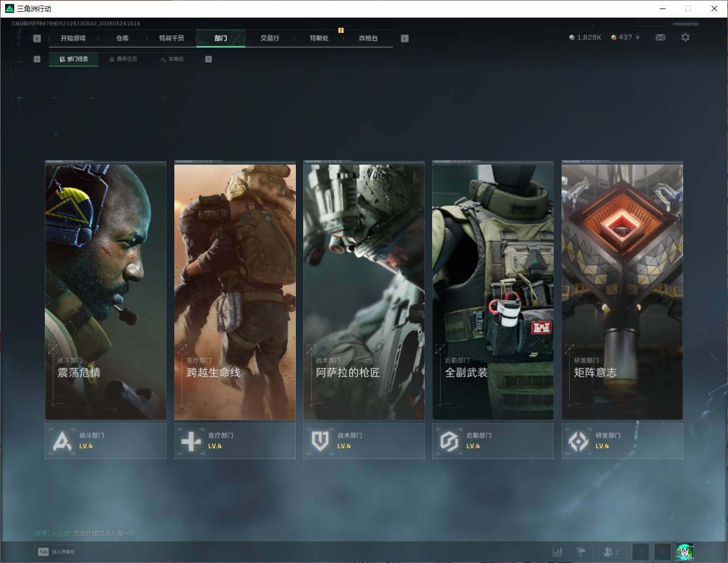Click the Q key hint beside 开始游戏
728x563 pixels.
[37, 39]
